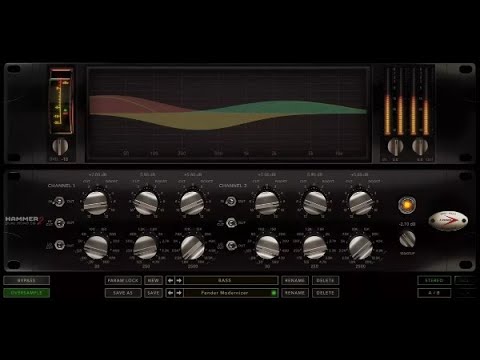Click the input level knob under left meters
Screen dimensions: 480x360
(395, 146)
